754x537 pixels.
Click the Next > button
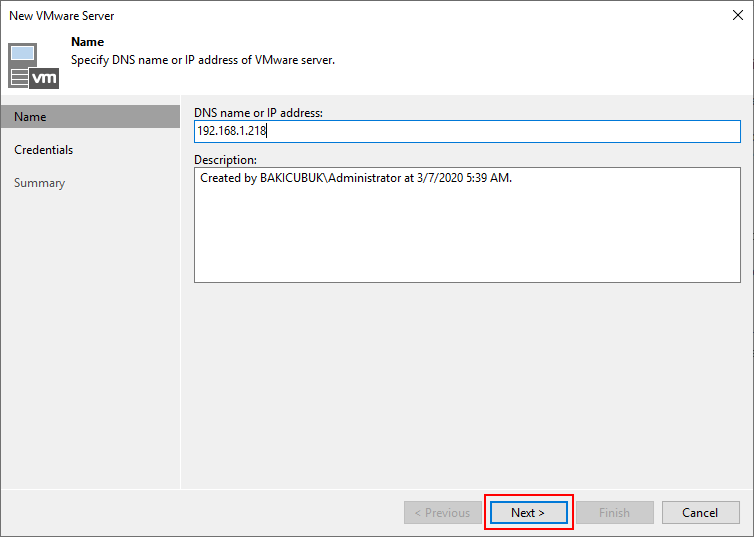pyautogui.click(x=528, y=512)
